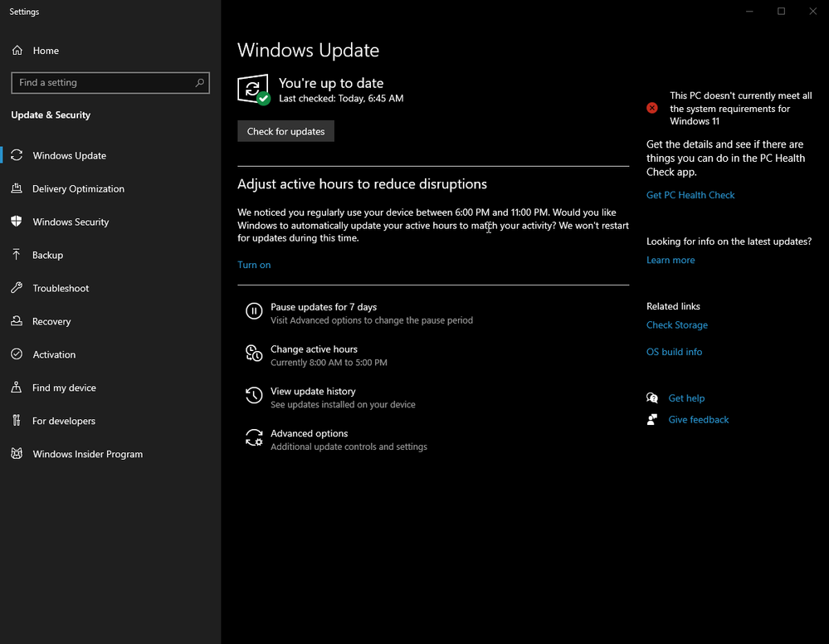Click the Activation checkmark icon
This screenshot has height=644, width=829.
coord(17,354)
